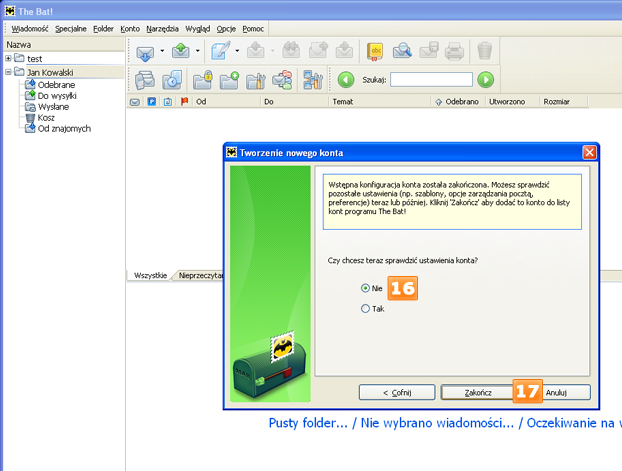Image resolution: width=622 pixels, height=471 pixels.
Task: Open the Wygląd menu
Action: coord(198,29)
